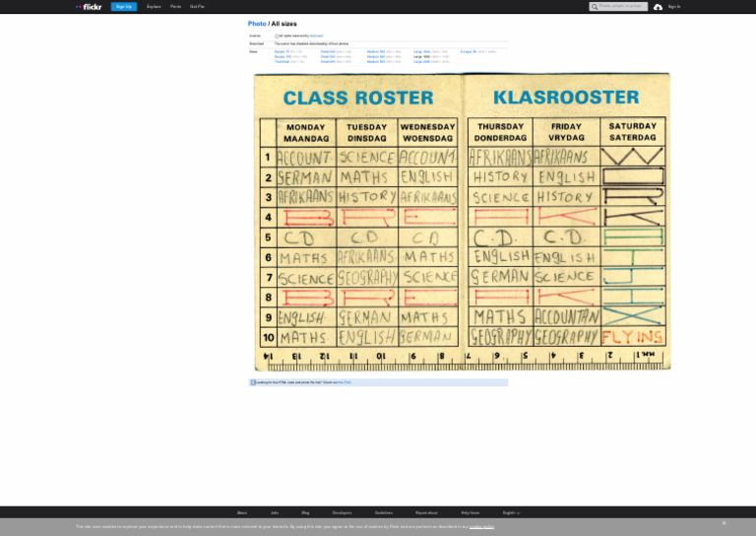This screenshot has width=756, height=536.
Task: Select the Small 320 size
Action: coord(328,57)
